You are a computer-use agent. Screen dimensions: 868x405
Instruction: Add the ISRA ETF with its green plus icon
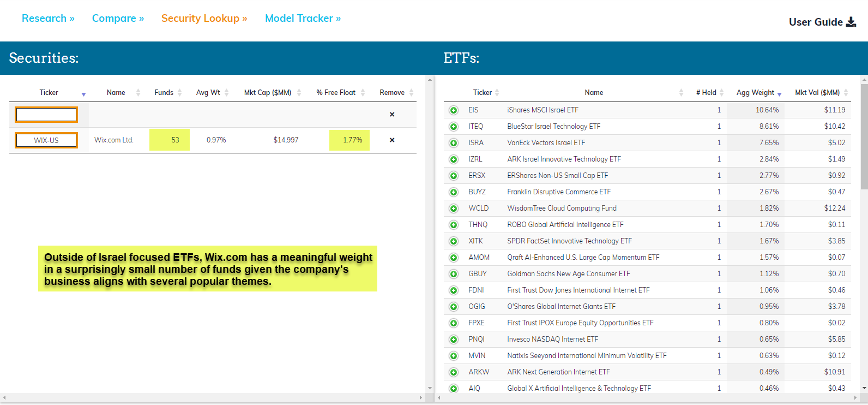(x=454, y=143)
